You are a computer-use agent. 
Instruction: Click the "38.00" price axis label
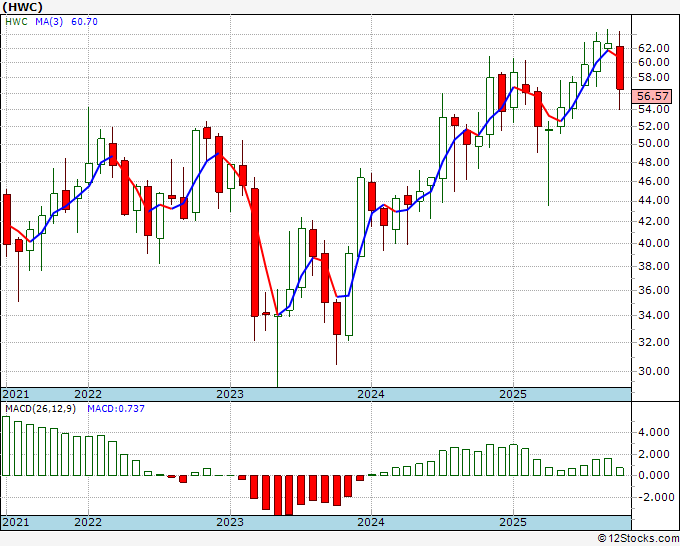(654, 266)
